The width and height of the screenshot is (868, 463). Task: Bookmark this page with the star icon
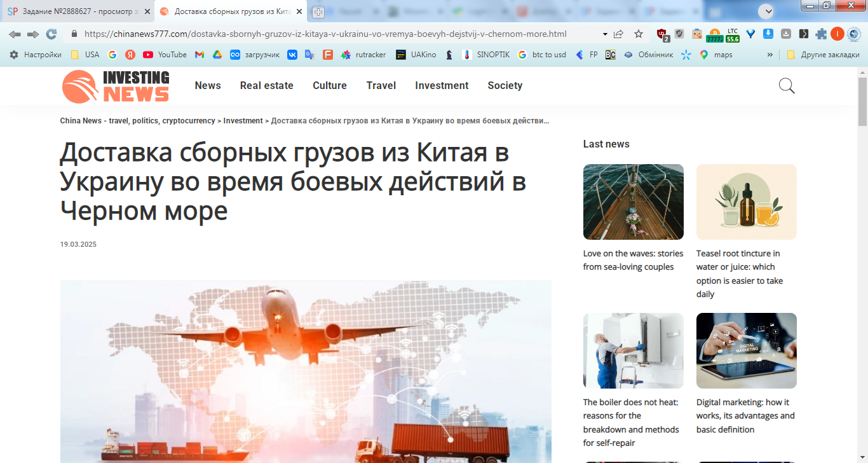[639, 34]
